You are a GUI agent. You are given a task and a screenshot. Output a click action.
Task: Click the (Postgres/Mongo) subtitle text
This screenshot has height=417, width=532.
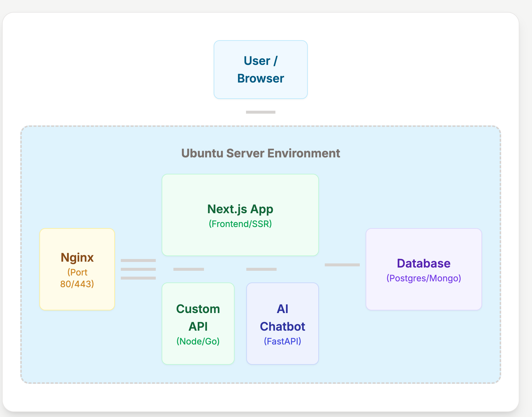pos(424,278)
